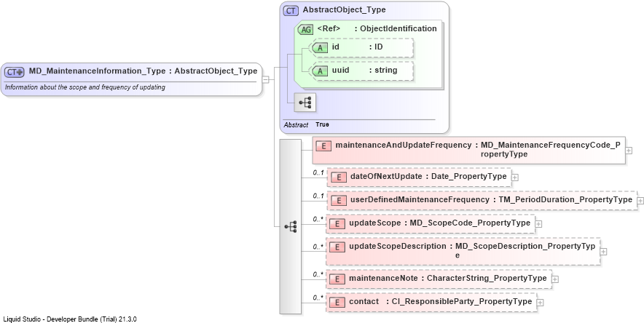Click the E icon of maintenanceAndUpdateFrequency
The height and width of the screenshot is (323, 644).
coord(323,145)
